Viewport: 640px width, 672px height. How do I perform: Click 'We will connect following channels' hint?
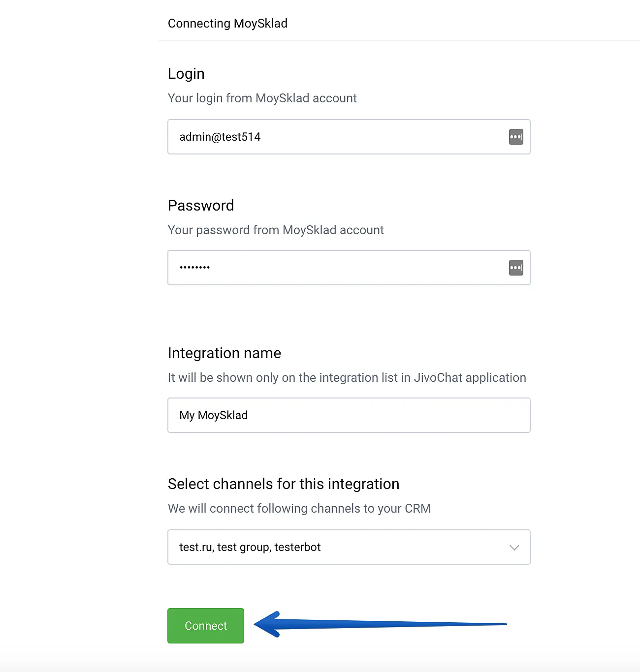click(x=299, y=509)
